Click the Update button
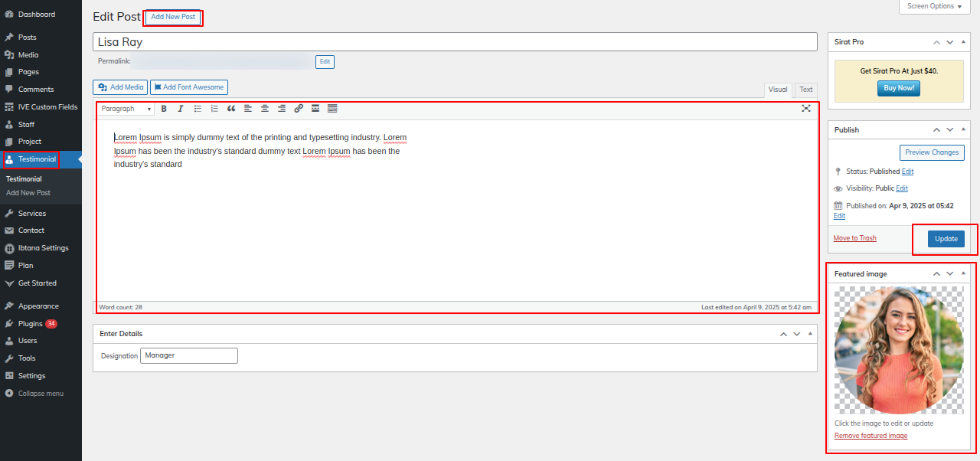This screenshot has height=461, width=980. [946, 239]
